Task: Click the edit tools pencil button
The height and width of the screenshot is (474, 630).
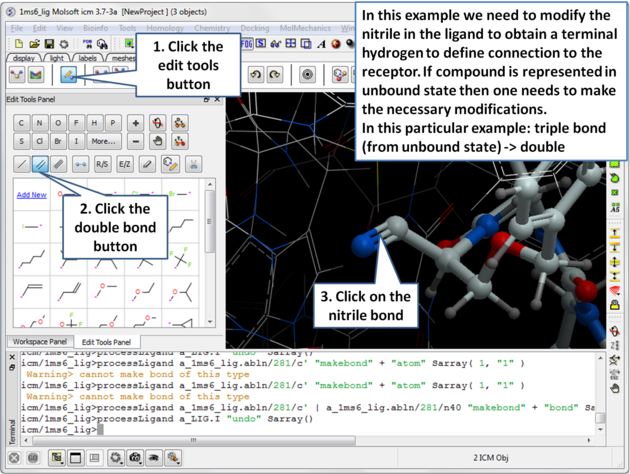Action: coord(67,75)
